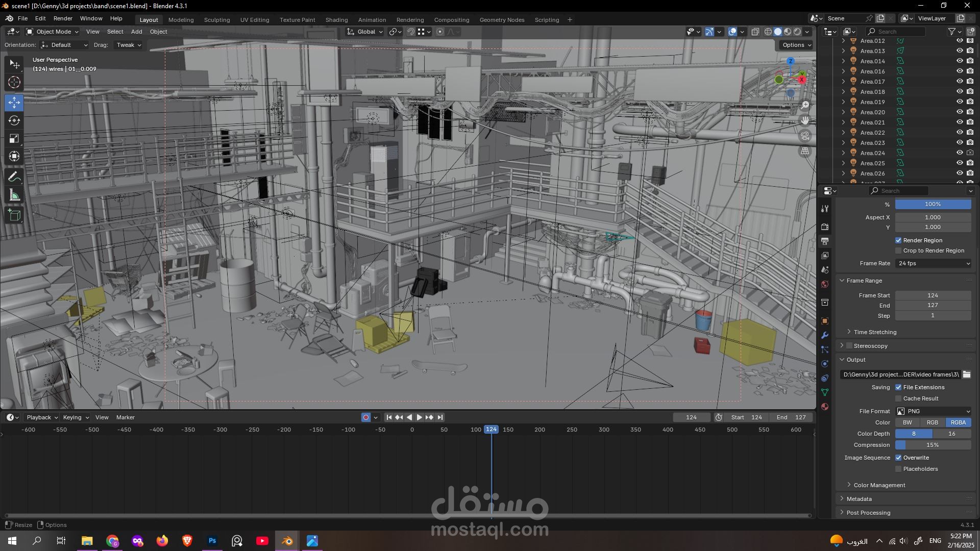980x551 pixels.
Task: Select the Measure tool
Action: tap(14, 195)
